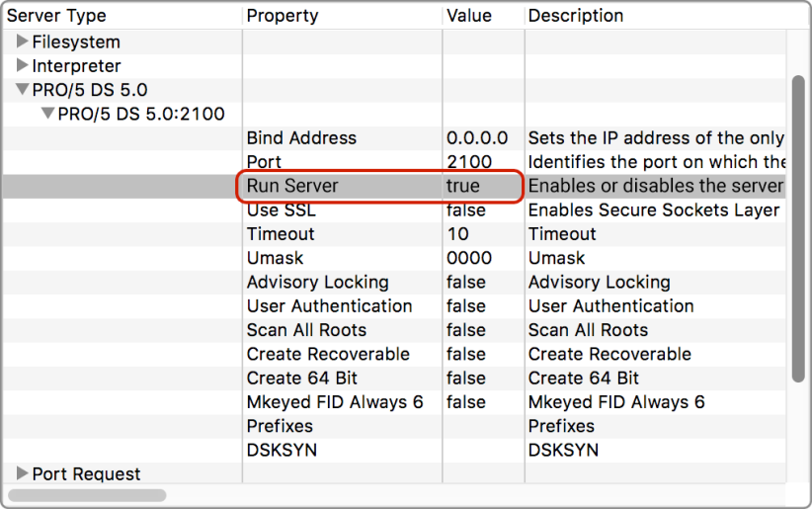
Task: Select the Create 64 Bit property
Action: [x=302, y=378]
